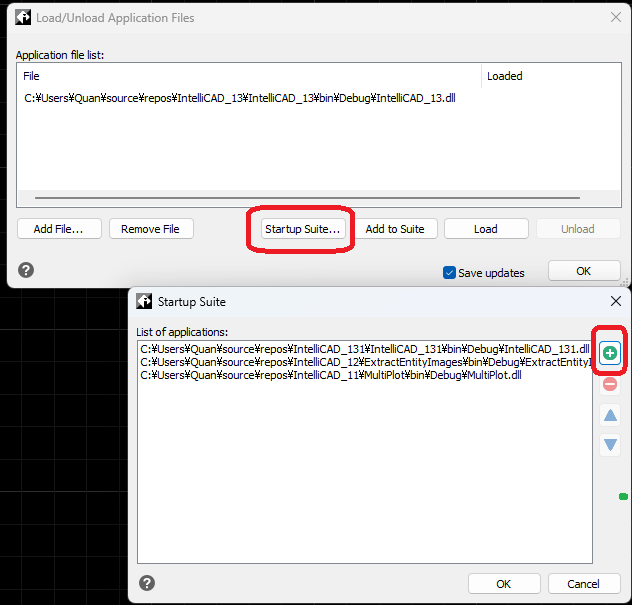
Task: Click the Unload button
Action: tap(578, 229)
